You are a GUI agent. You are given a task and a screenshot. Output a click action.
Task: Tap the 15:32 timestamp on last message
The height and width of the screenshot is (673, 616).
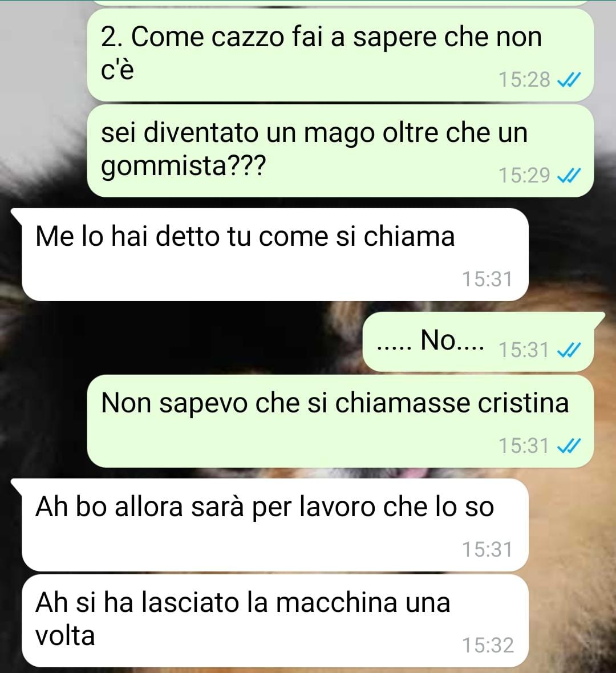[x=488, y=646]
